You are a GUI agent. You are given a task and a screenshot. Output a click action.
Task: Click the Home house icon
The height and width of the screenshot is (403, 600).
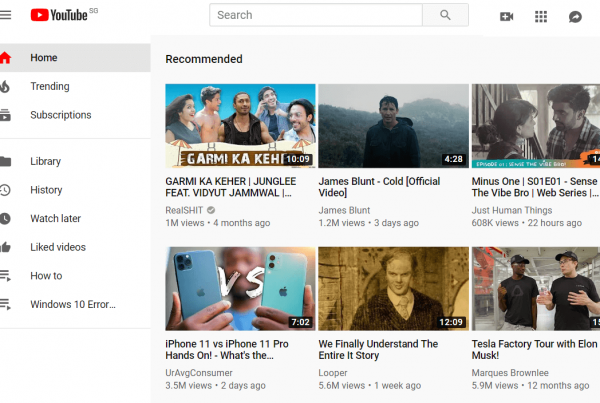click(x=5, y=58)
